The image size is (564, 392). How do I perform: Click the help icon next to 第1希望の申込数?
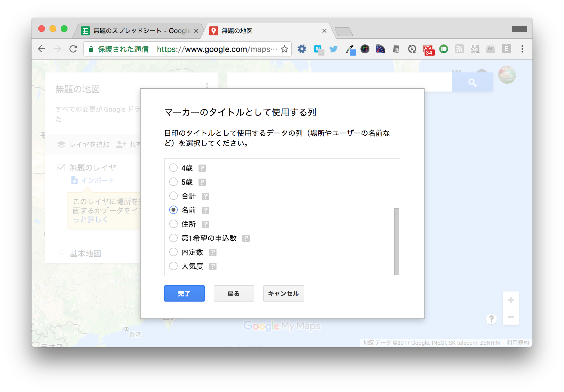(x=246, y=238)
